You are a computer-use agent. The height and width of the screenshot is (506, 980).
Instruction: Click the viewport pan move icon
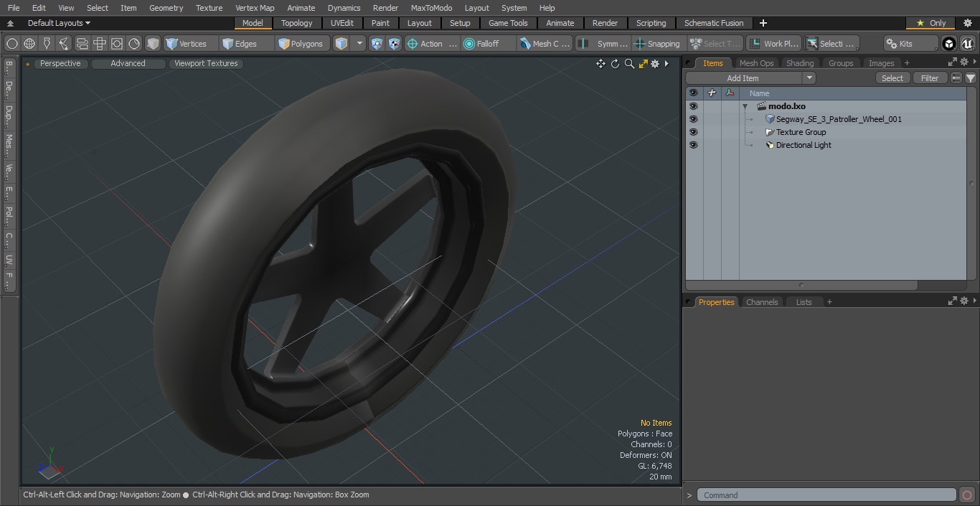[x=600, y=64]
